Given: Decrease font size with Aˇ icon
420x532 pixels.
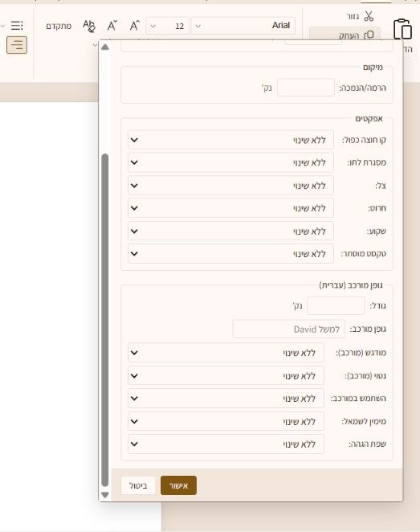Looking at the screenshot, I should point(112,26).
